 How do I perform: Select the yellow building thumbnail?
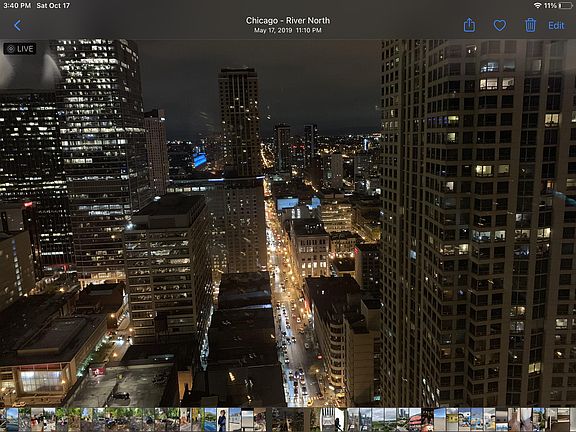pos(452,420)
